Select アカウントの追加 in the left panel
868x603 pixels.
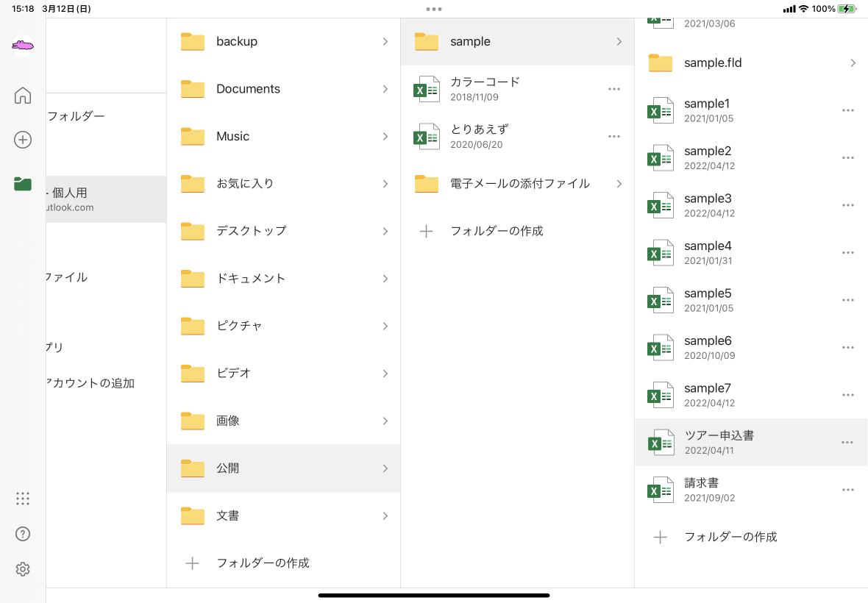click(91, 383)
